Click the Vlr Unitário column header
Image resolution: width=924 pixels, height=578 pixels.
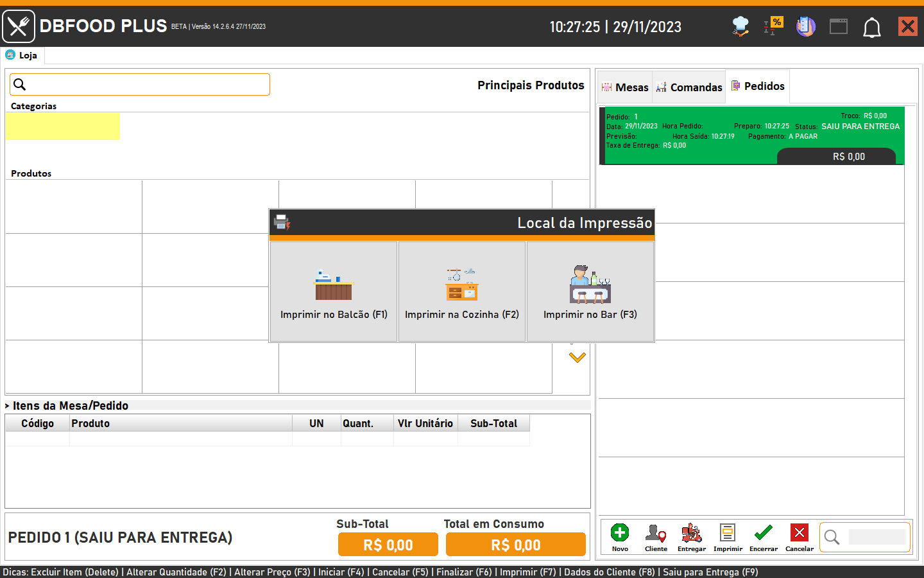coord(425,423)
